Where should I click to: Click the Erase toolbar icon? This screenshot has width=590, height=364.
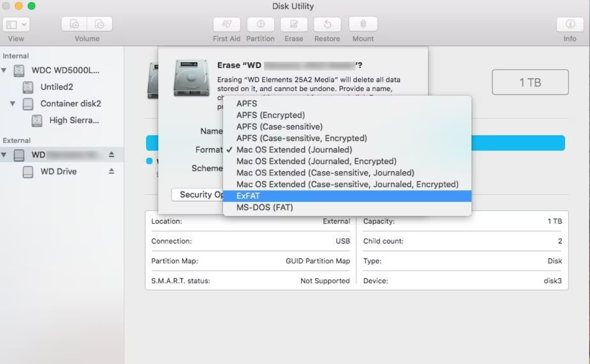click(294, 24)
